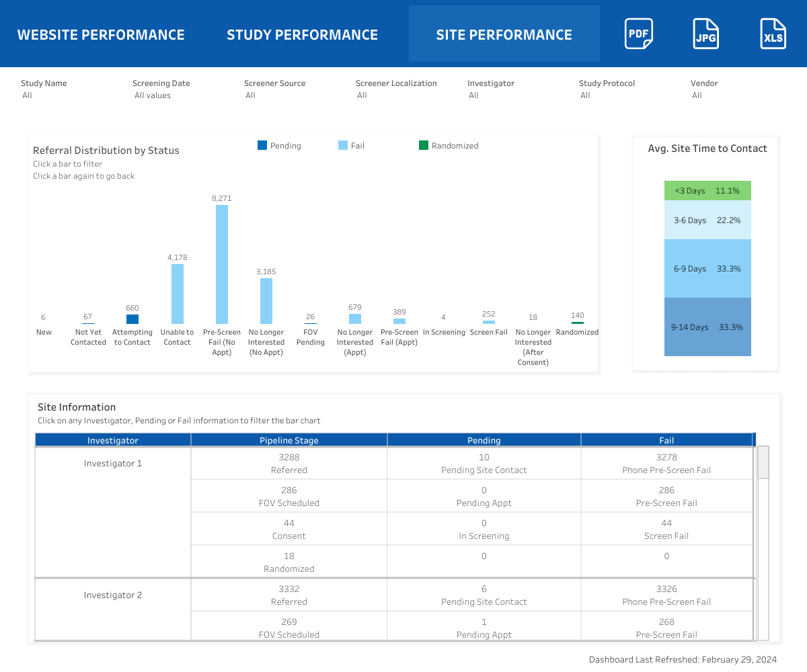Click Investigator 2's Phone Pre-Screen Fail cell
807x672 pixels.
(x=666, y=595)
